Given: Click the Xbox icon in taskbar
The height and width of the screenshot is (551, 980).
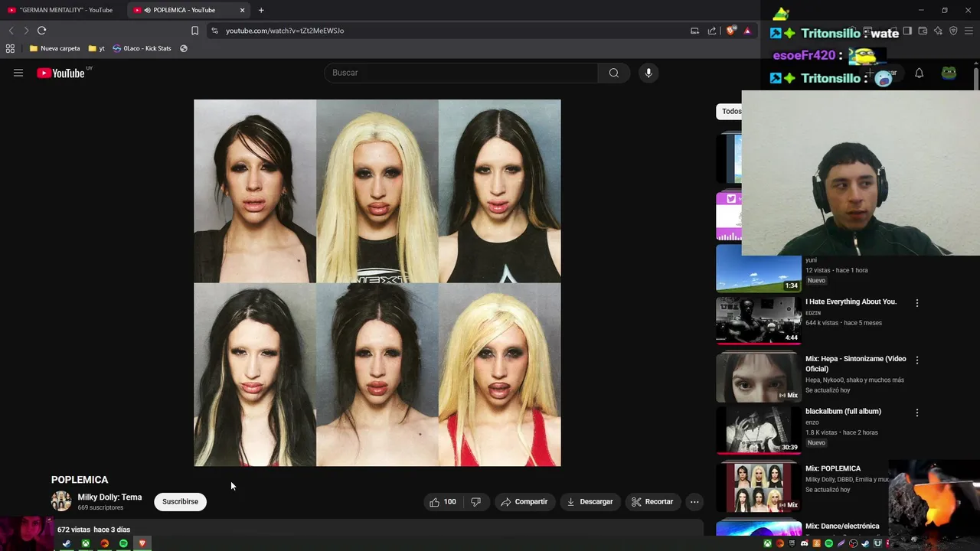Looking at the screenshot, I should 86,543.
